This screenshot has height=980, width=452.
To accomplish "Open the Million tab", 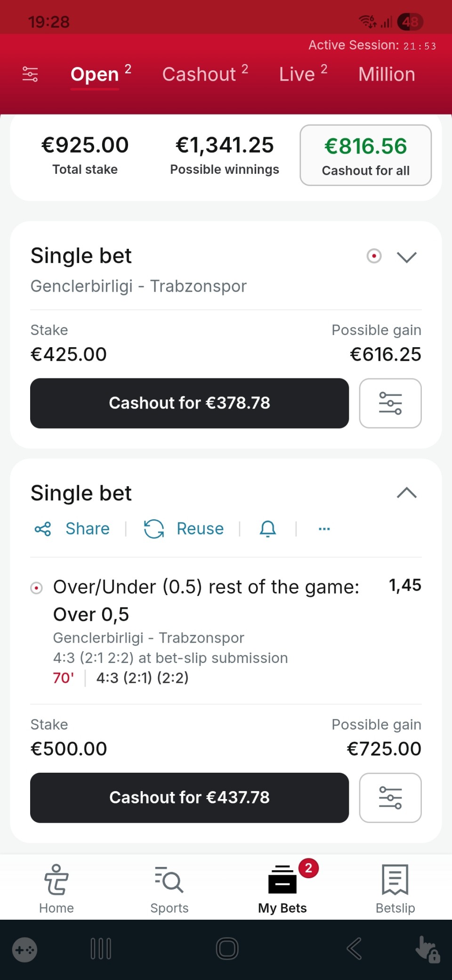I will 387,74.
